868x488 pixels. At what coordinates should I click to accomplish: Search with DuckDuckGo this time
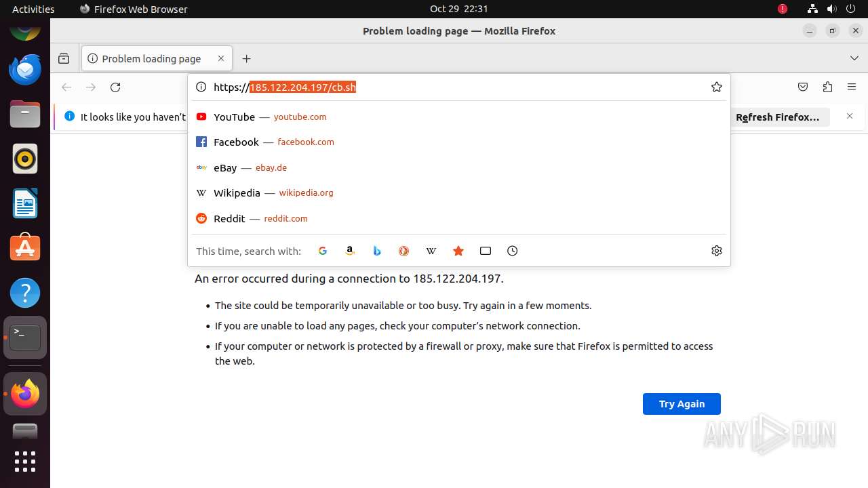pyautogui.click(x=404, y=251)
